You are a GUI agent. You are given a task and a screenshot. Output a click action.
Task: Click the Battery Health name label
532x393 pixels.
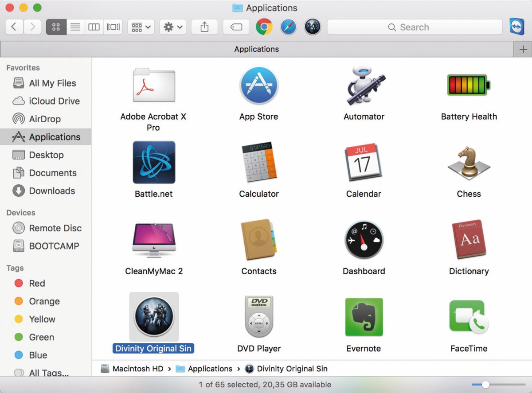pos(469,117)
